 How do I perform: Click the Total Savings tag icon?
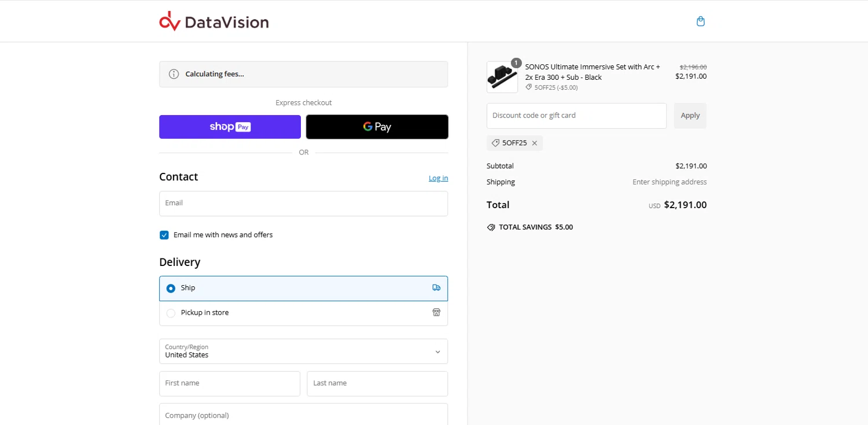click(491, 227)
